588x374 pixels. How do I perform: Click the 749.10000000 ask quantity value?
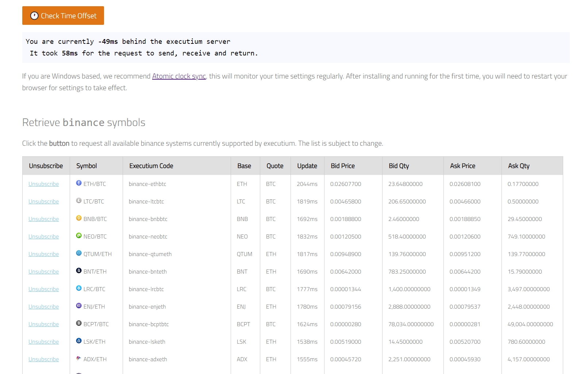[x=526, y=237]
